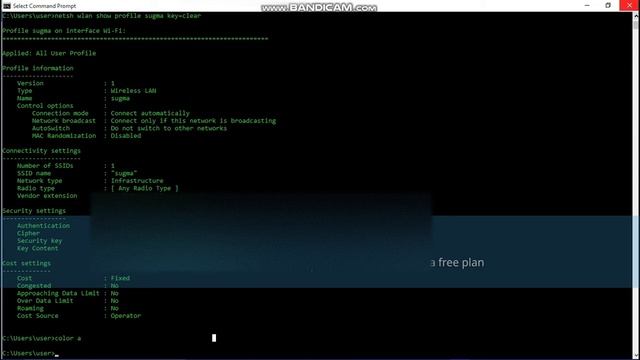Click 'Connect only if this network is broadcasting'
640x360 pixels.
[x=193, y=121]
